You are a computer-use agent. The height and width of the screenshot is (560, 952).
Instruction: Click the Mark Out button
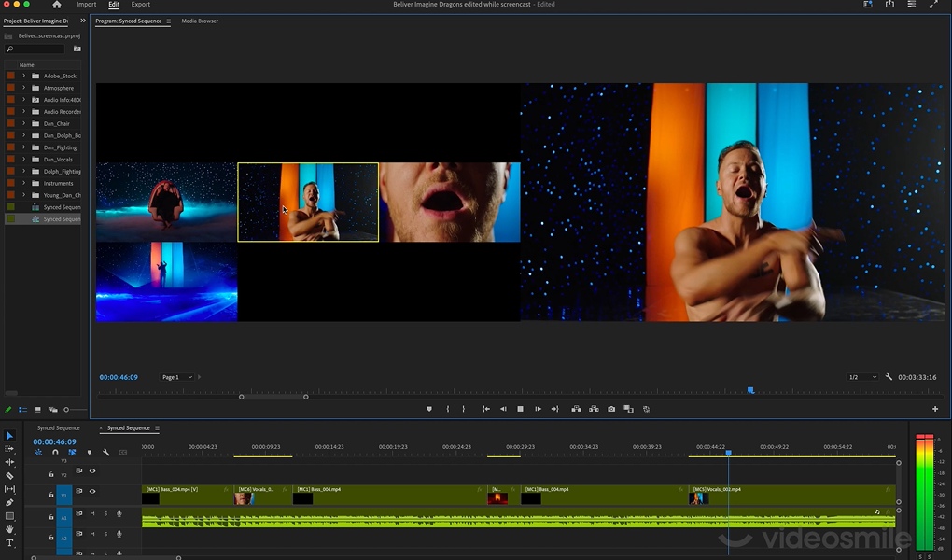pos(463,409)
